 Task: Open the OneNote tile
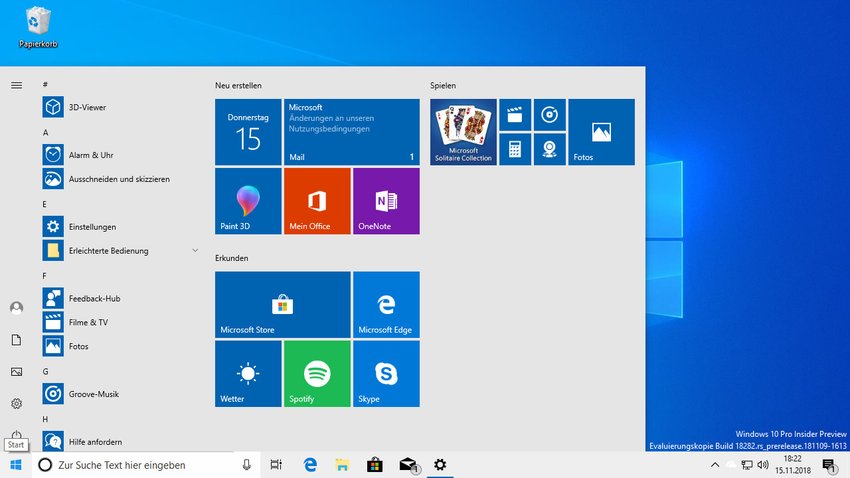386,201
